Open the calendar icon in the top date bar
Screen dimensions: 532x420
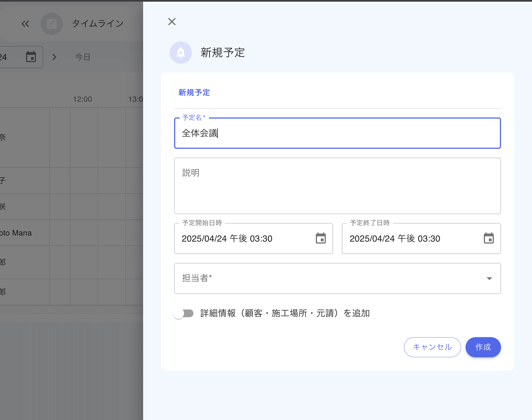coord(31,57)
